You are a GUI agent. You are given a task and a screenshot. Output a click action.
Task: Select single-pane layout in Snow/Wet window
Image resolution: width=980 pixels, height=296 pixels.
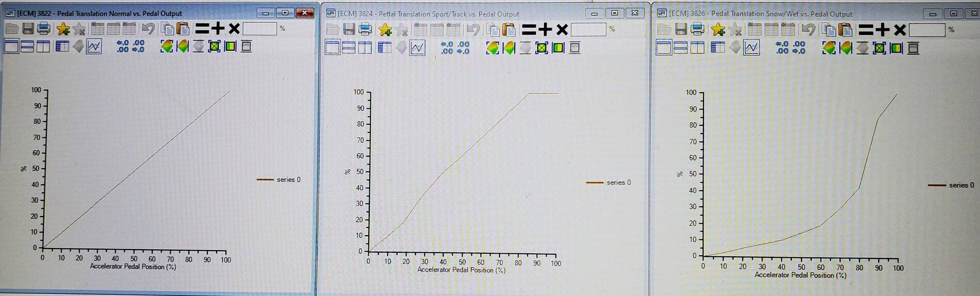tap(664, 48)
